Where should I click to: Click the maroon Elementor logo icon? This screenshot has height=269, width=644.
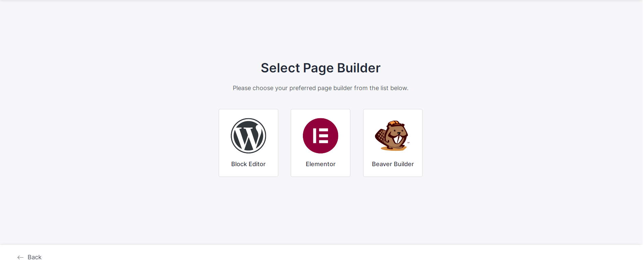click(x=320, y=136)
